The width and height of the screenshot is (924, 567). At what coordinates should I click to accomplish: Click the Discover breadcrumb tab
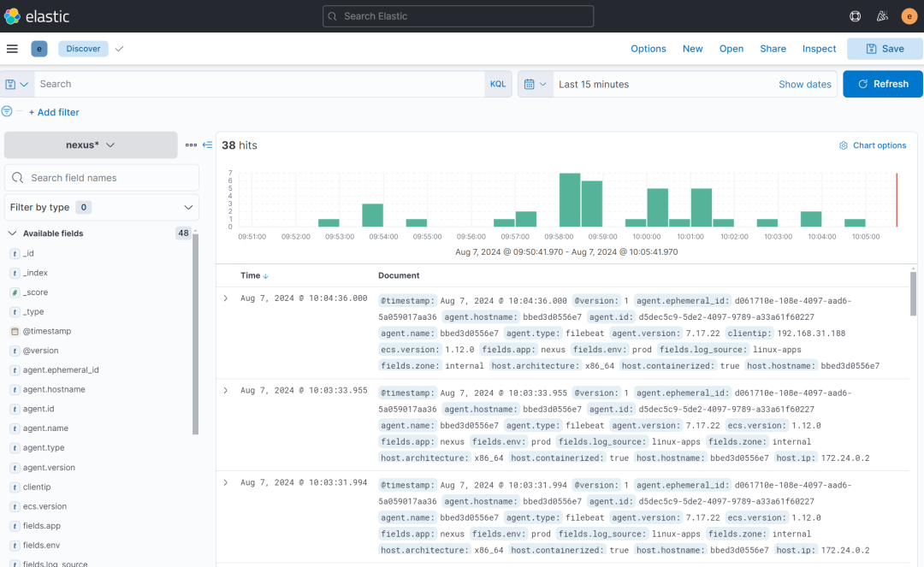pos(83,49)
